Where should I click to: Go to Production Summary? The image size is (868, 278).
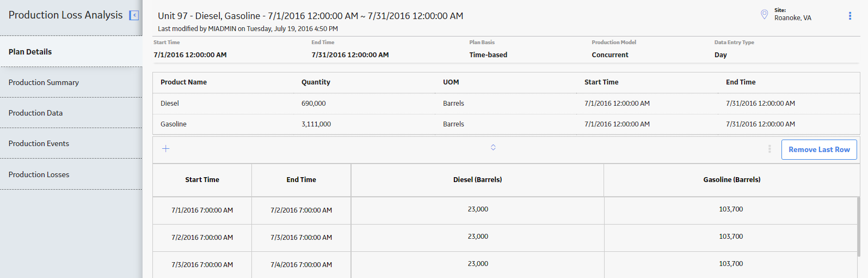(x=44, y=82)
